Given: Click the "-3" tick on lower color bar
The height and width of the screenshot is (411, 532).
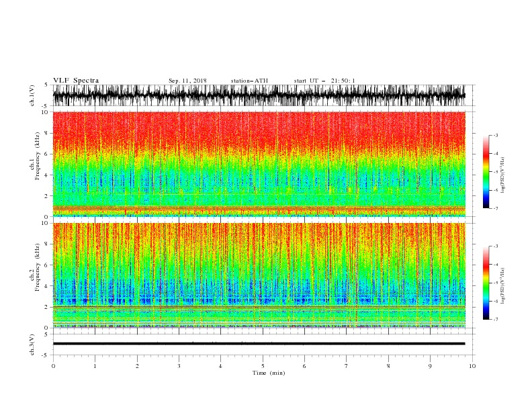Looking at the screenshot, I should pos(496,246).
